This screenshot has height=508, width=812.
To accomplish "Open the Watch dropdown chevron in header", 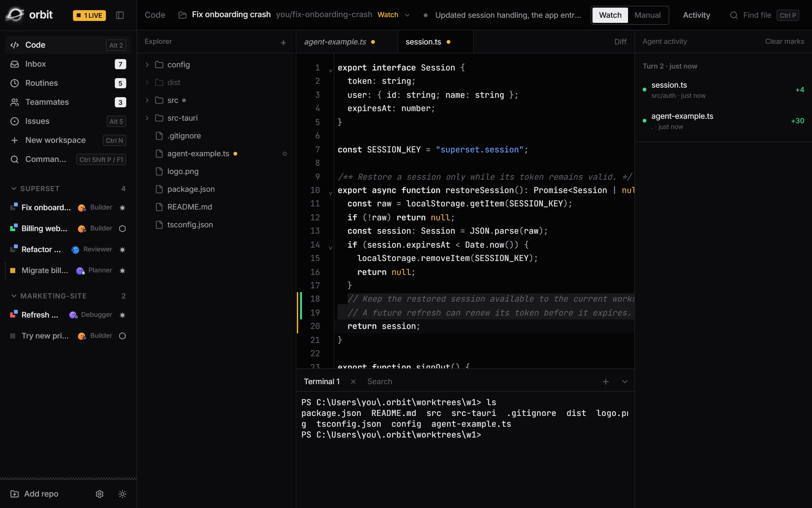I will [407, 15].
